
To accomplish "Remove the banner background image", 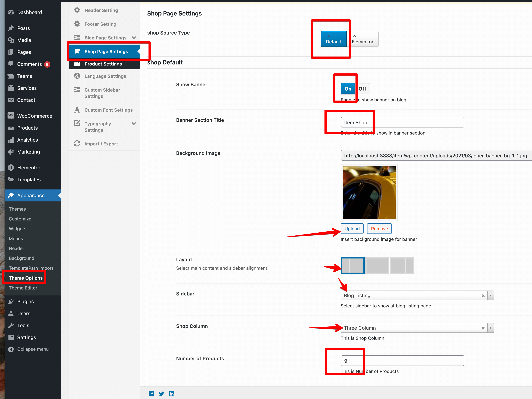I will coord(379,229).
